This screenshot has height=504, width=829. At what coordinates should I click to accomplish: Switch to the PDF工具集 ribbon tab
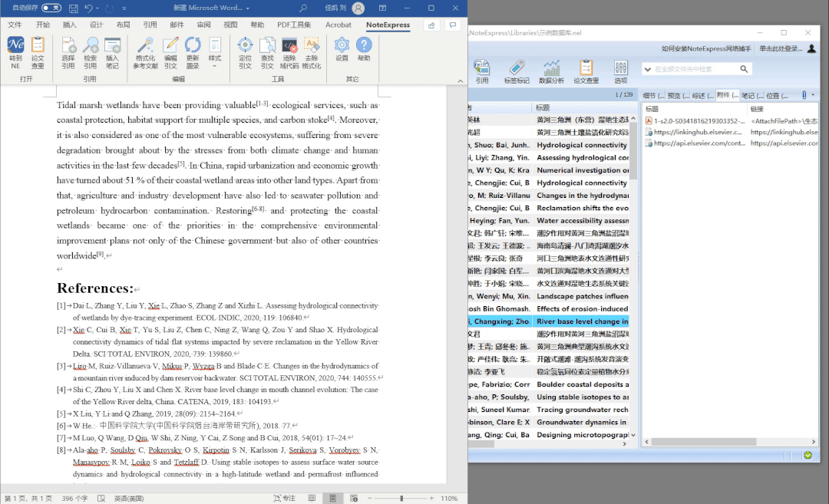click(x=294, y=25)
